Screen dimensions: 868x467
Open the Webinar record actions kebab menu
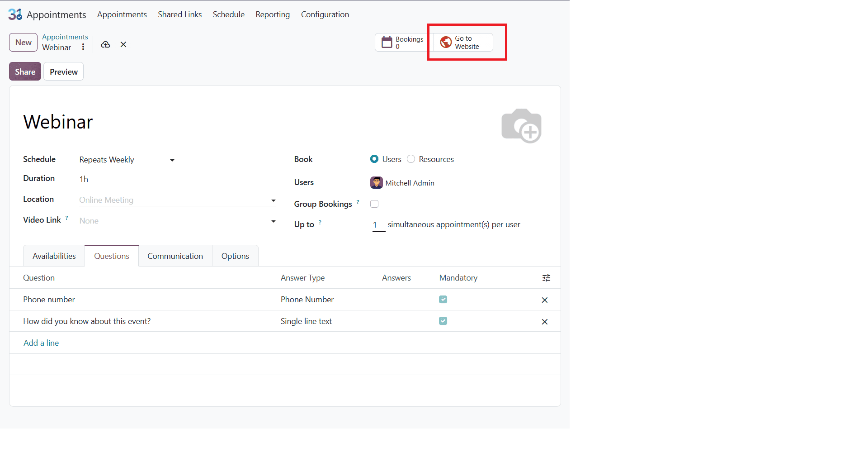(83, 47)
